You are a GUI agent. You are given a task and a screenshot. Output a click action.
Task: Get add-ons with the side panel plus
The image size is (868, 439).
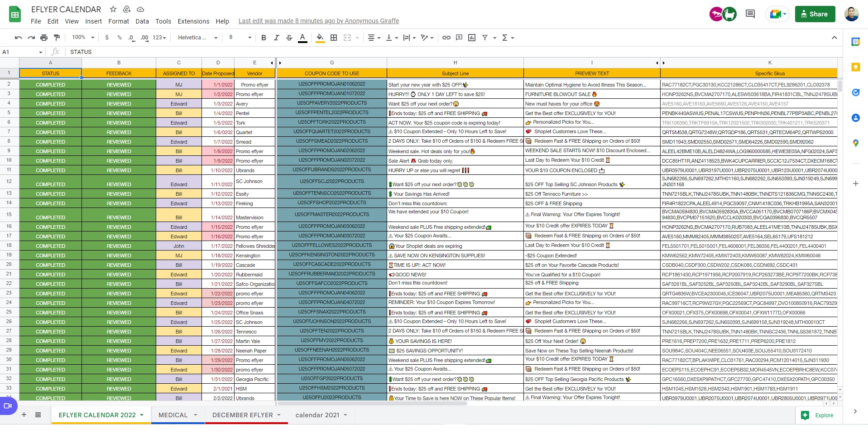pyautogui.click(x=855, y=183)
